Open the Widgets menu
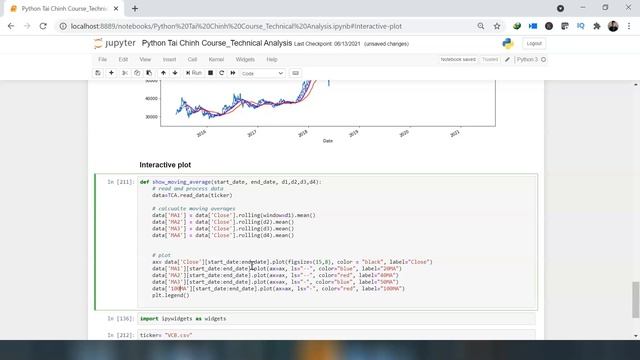 tap(245, 60)
